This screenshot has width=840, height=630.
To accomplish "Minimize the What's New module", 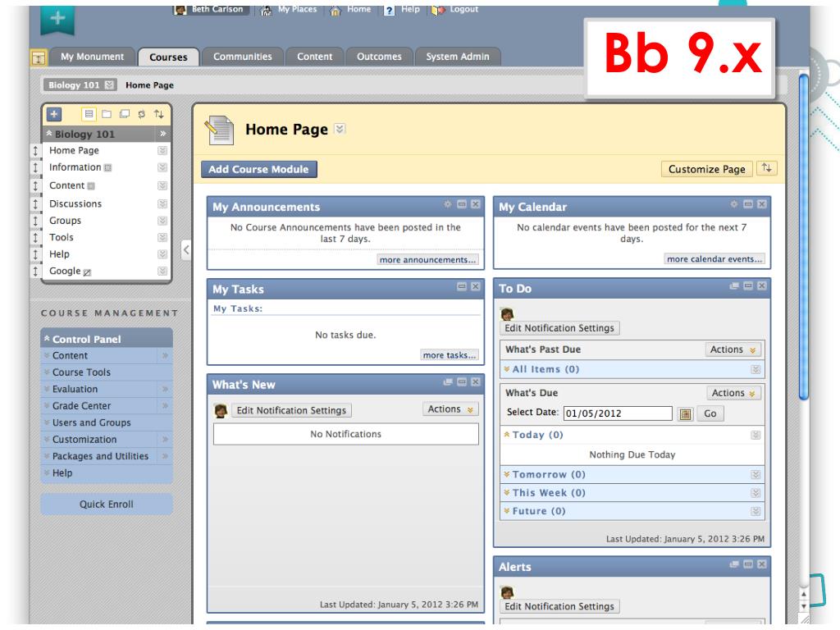I will [x=462, y=382].
